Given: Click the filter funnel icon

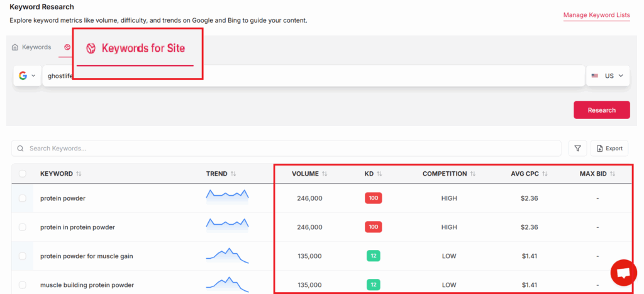Looking at the screenshot, I should pyautogui.click(x=577, y=148).
